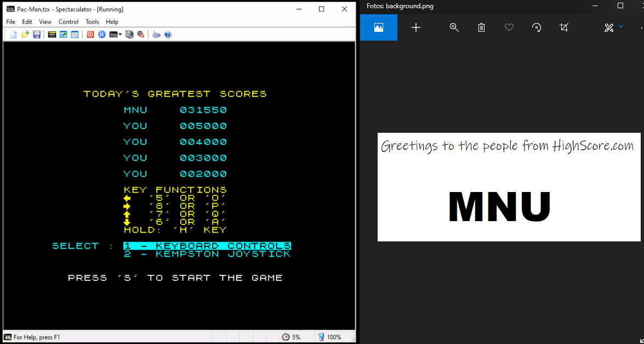Click the mute sound speaker icon

click(x=140, y=35)
